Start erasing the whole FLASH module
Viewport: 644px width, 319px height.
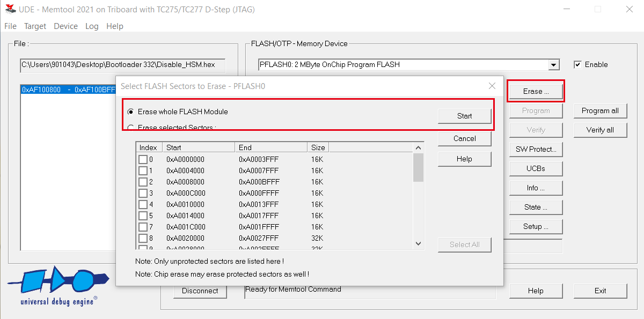pos(464,116)
